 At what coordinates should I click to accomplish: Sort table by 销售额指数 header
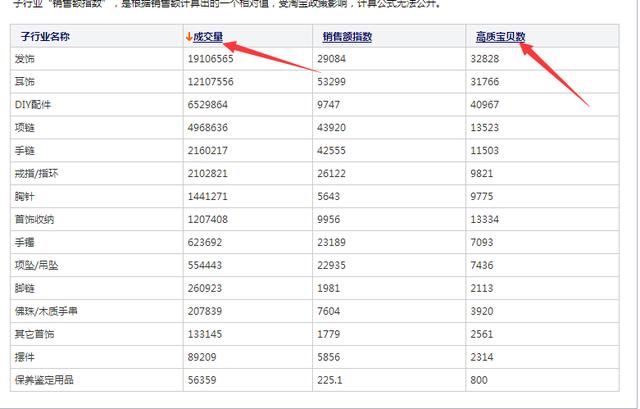[347, 37]
